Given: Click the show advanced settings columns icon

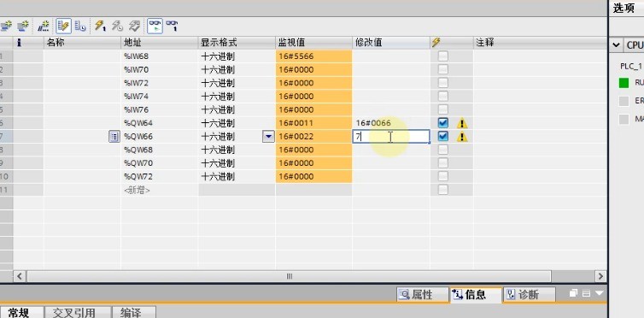Looking at the screenshot, I should [x=80, y=26].
